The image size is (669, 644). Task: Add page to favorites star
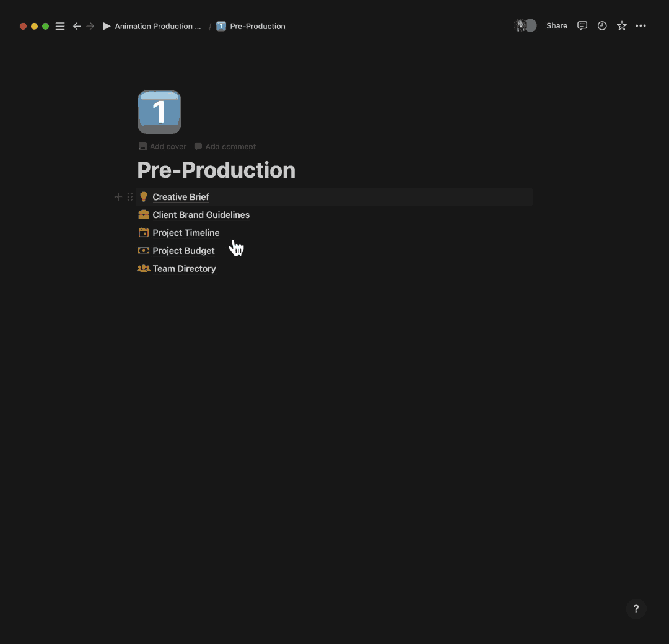click(622, 25)
